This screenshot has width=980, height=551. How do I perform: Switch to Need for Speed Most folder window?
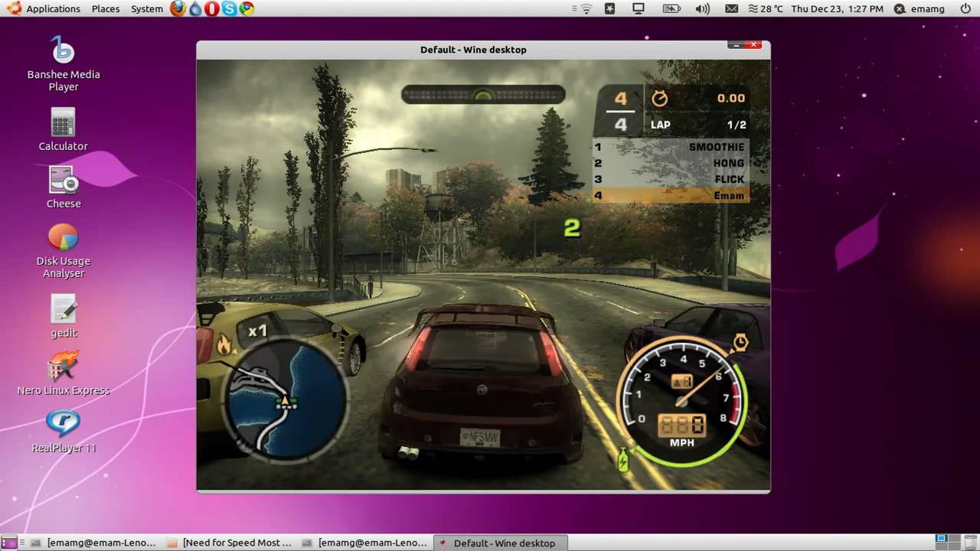229,543
